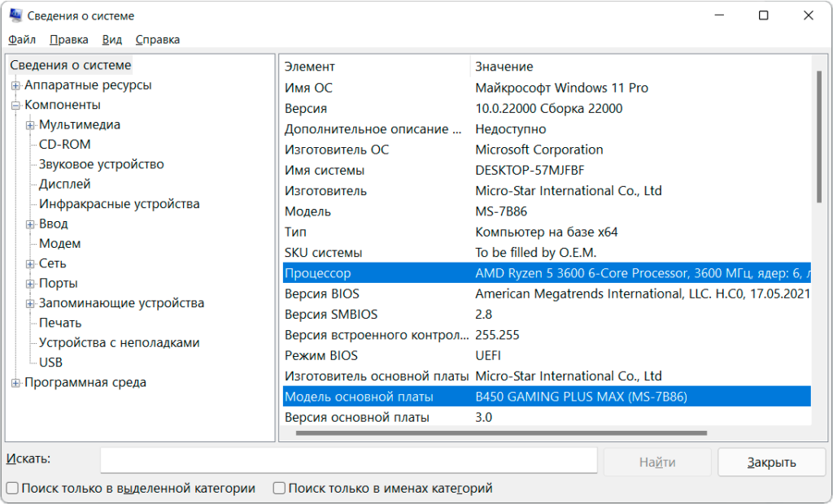
Task: Click the System Information app icon in title bar
Action: pos(15,15)
